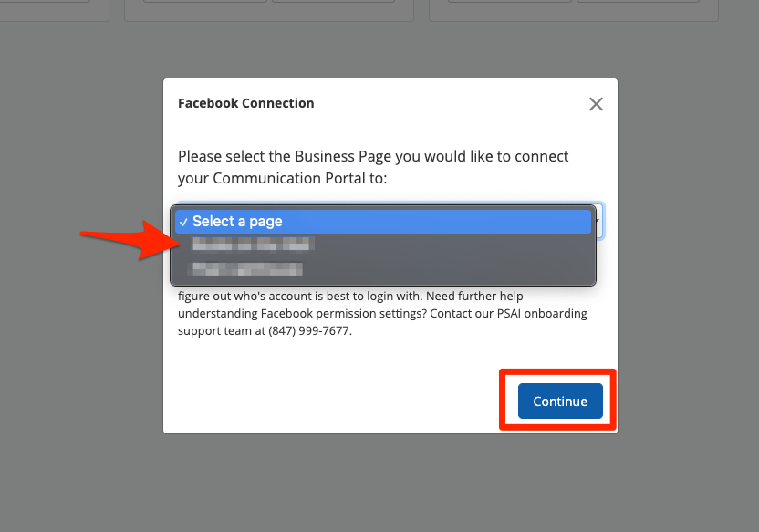Choose the first blurred page option
759x532 pixels.
pyautogui.click(x=251, y=245)
